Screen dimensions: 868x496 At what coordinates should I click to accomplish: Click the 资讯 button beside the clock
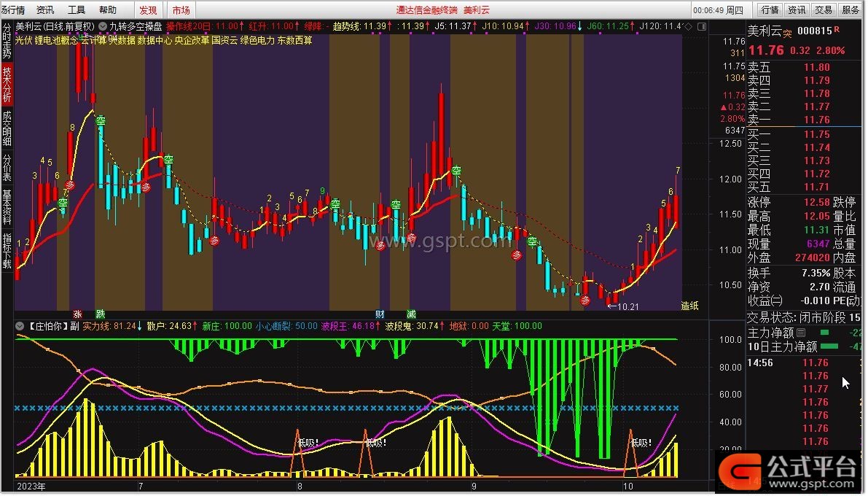click(797, 10)
